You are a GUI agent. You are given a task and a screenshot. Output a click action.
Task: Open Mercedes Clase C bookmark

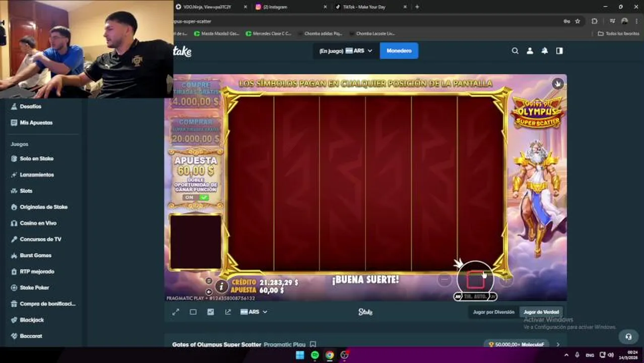pos(268,34)
